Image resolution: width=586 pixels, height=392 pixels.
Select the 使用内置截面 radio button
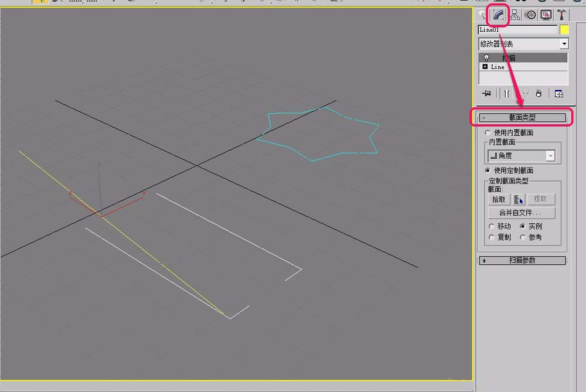coord(489,133)
